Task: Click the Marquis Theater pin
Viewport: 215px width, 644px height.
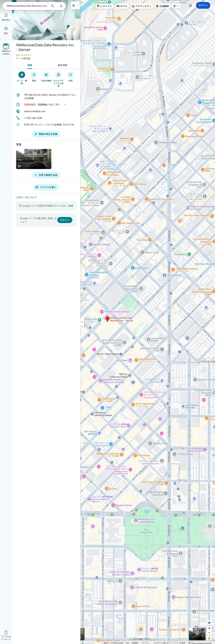Action: coord(91,244)
